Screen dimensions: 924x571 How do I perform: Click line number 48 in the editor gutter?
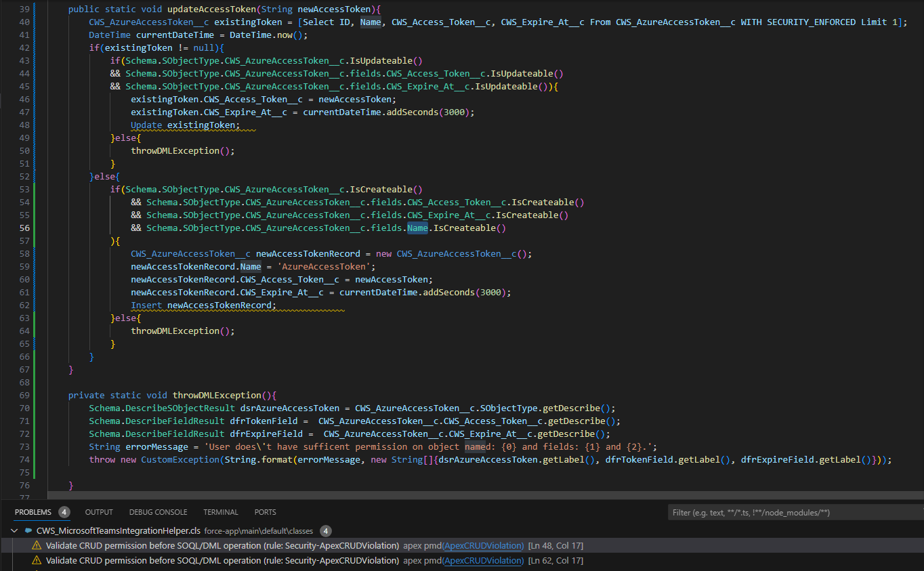tap(25, 125)
